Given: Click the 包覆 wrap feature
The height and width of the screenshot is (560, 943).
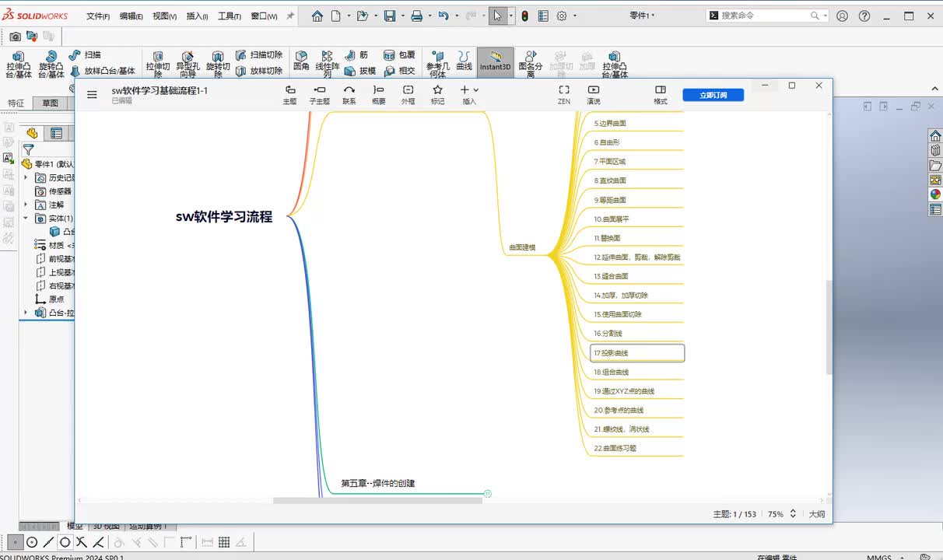Looking at the screenshot, I should (399, 55).
